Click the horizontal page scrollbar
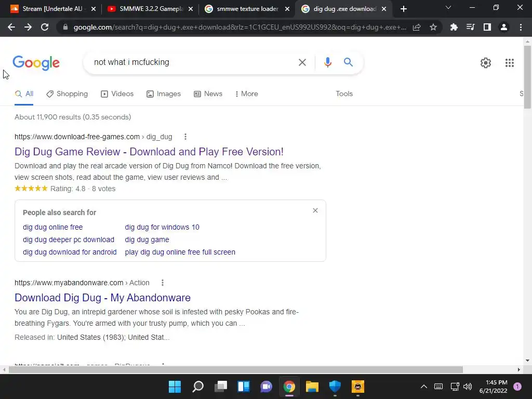The height and width of the screenshot is (399, 532). point(235,369)
